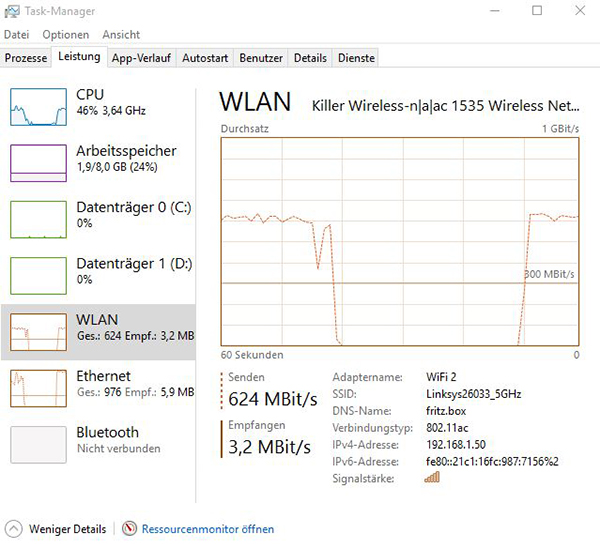Viewport: 600px width, 549px height.
Task: Select the Leistung tab
Action: [79, 57]
